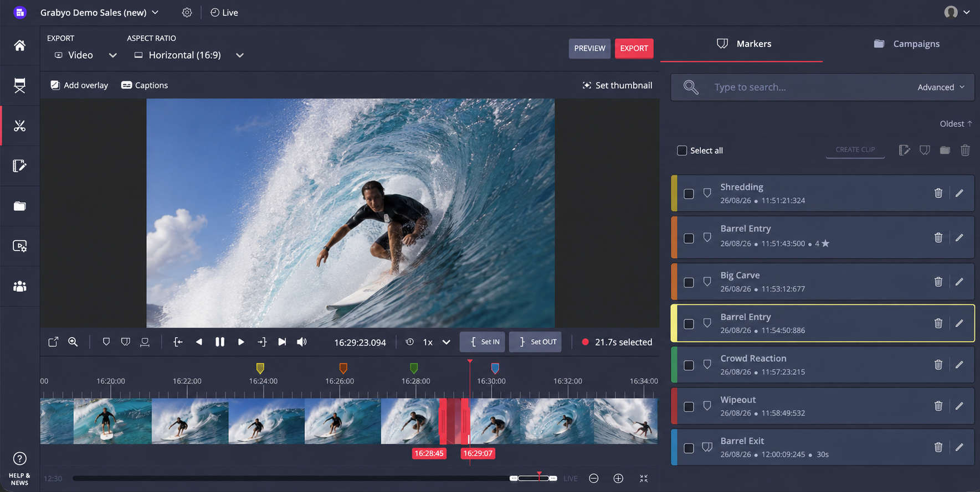
Task: Click the Live mode item
Action: 224,12
